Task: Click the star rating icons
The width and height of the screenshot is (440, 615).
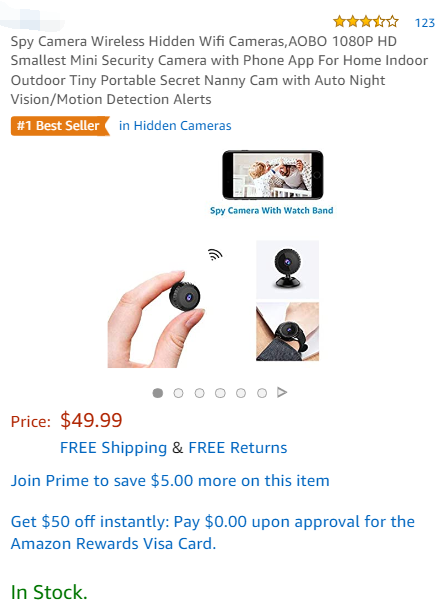Action: [x=365, y=22]
